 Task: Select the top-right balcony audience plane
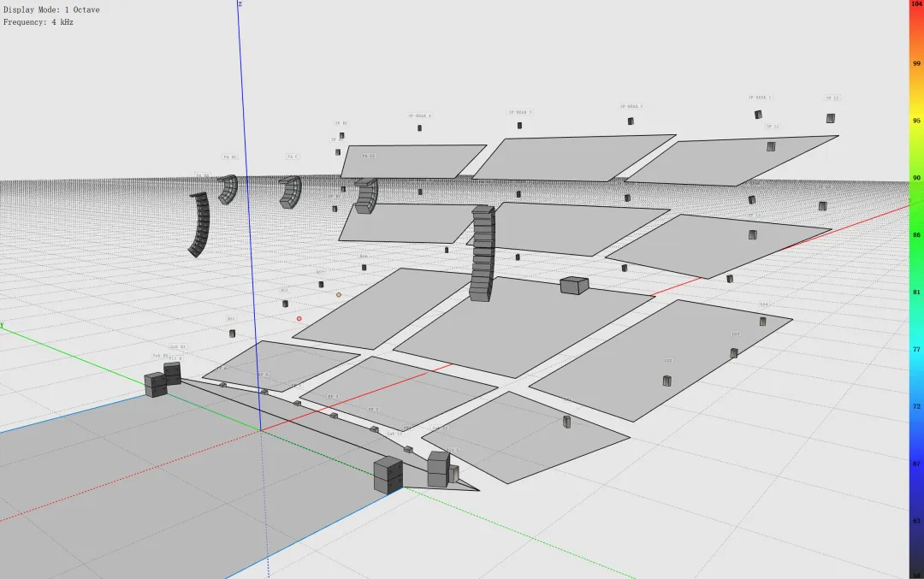(x=731, y=160)
